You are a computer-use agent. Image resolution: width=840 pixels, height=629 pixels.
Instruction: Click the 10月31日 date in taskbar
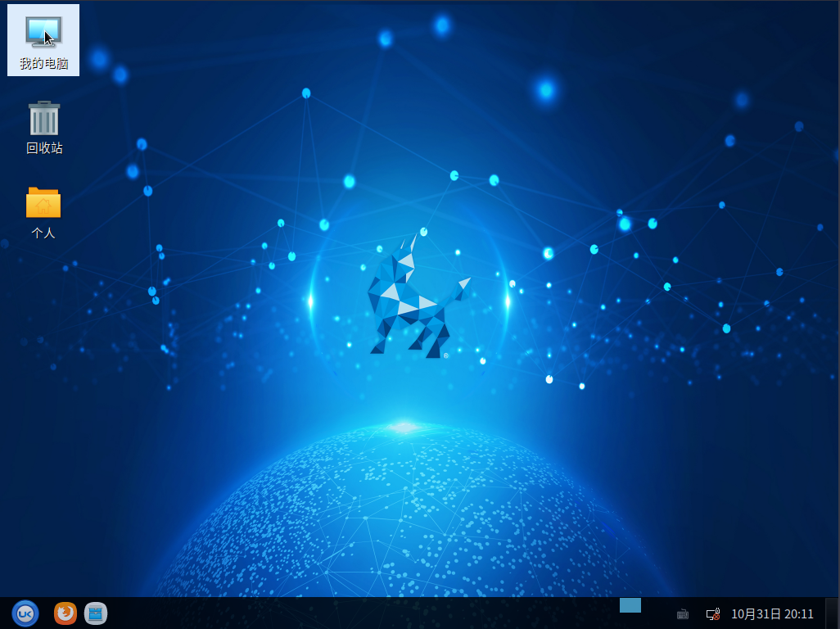(x=756, y=613)
